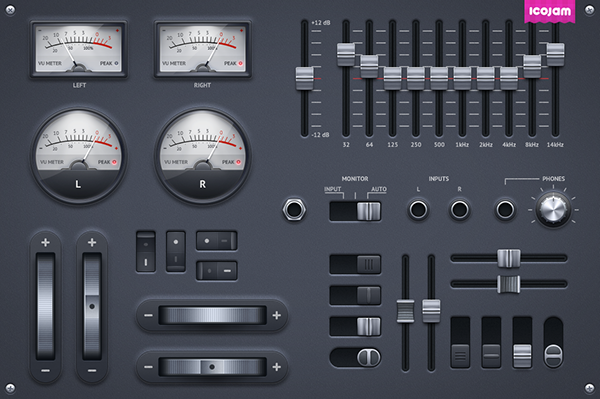Flip the horizontal rocker switch with minus
Viewport: 600px width, 399px height.
[x=217, y=270]
